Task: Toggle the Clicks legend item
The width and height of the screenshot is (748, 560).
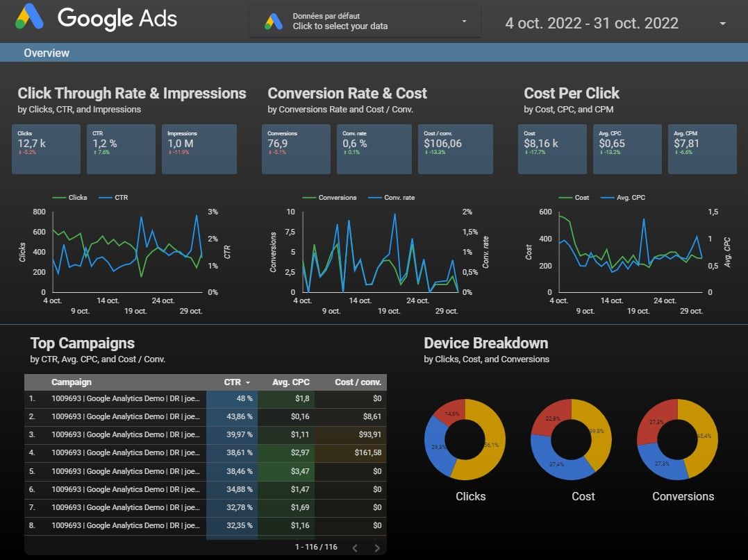Action: tap(69, 197)
